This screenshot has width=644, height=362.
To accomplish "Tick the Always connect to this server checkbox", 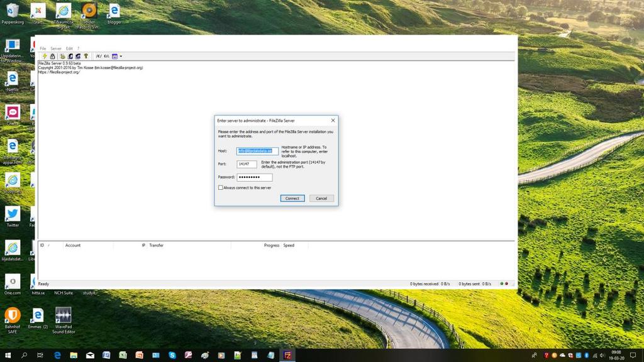I will pos(221,187).
